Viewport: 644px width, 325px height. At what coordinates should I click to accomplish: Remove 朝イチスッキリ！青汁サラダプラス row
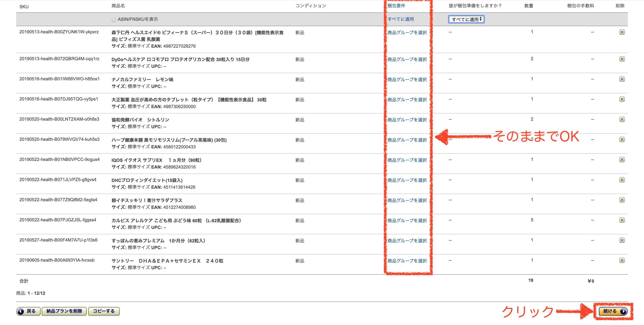(622, 200)
